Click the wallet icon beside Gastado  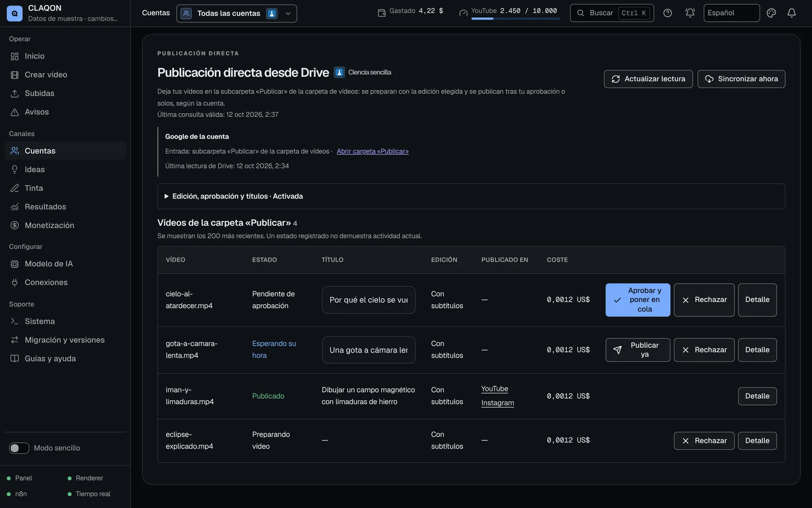click(382, 13)
